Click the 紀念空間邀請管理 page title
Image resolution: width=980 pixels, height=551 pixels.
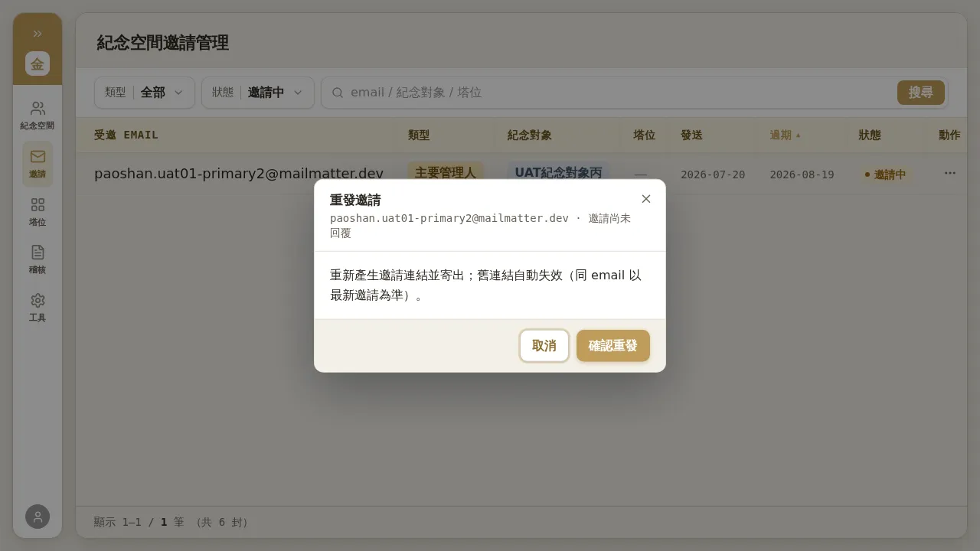(163, 43)
